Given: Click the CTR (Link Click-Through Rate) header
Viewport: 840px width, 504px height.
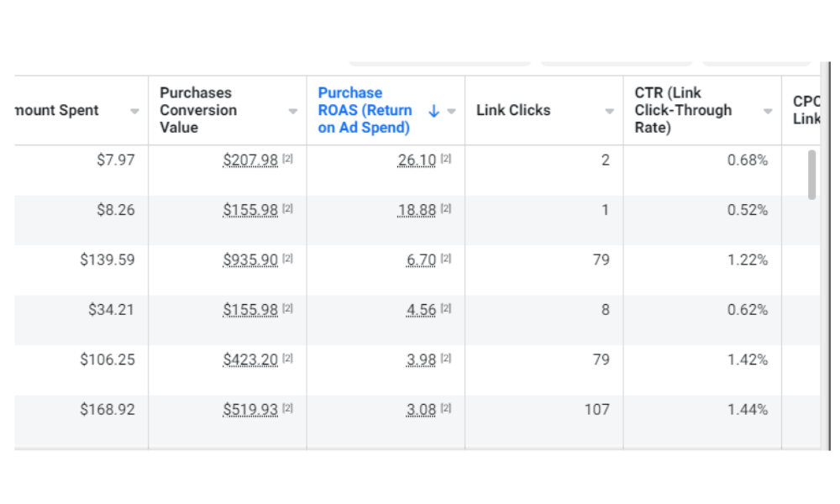Looking at the screenshot, I should tap(683, 110).
